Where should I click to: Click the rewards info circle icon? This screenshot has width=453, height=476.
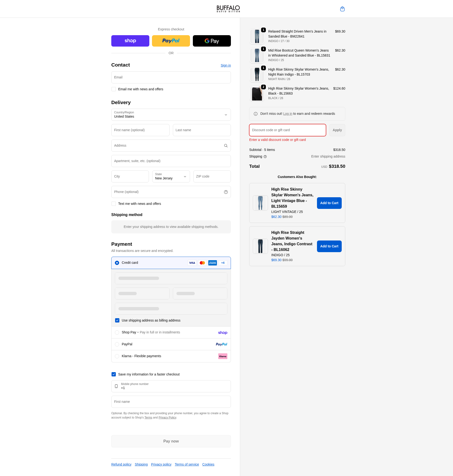(x=255, y=114)
